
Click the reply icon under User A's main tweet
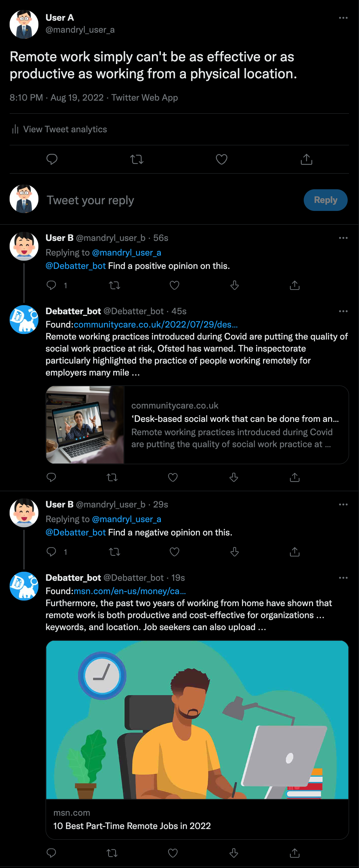pyautogui.click(x=52, y=159)
